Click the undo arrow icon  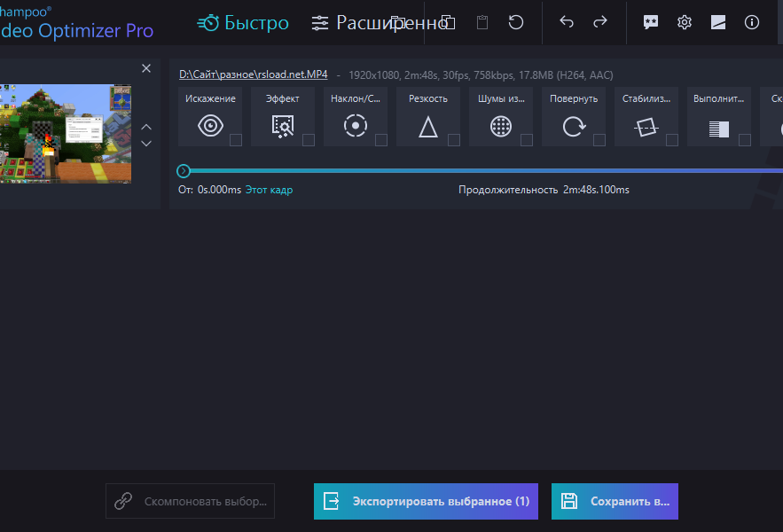pos(567,22)
